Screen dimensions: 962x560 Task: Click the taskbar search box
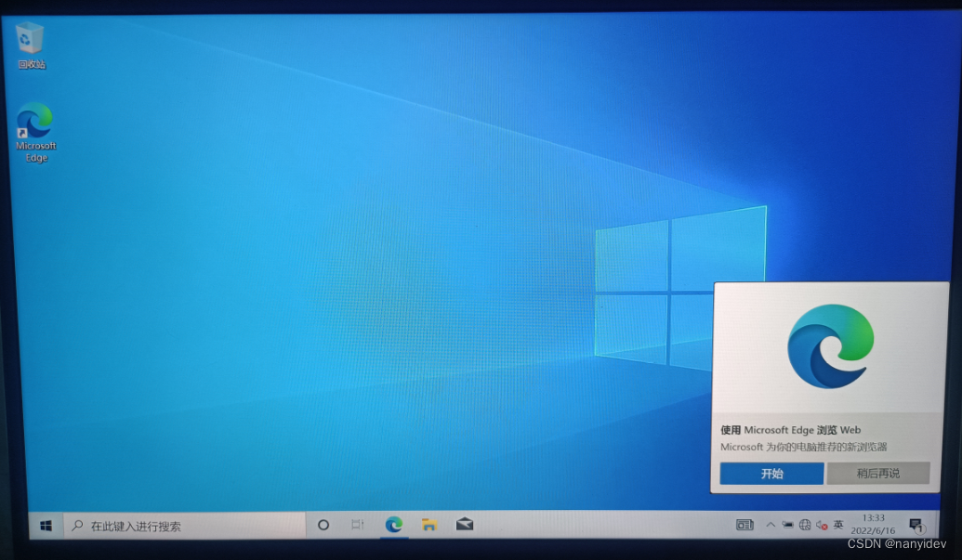click(184, 526)
